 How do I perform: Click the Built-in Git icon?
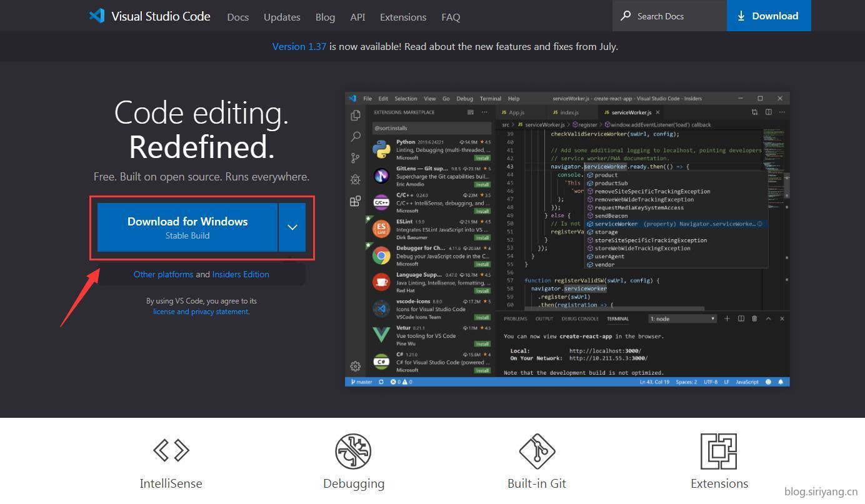tap(537, 451)
